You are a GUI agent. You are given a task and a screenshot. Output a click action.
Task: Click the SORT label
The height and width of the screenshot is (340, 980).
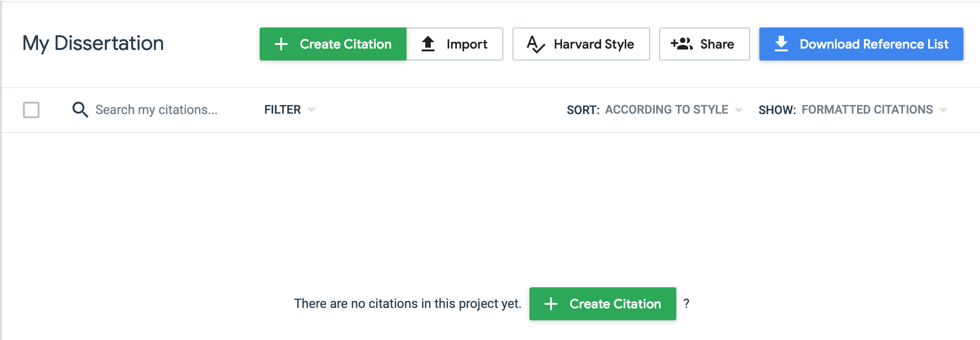[x=583, y=110]
